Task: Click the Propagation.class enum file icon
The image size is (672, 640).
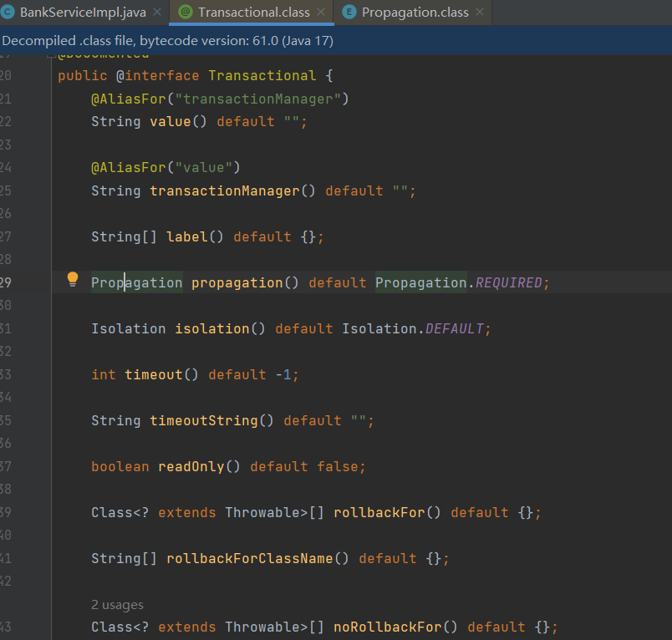Action: 349,13
